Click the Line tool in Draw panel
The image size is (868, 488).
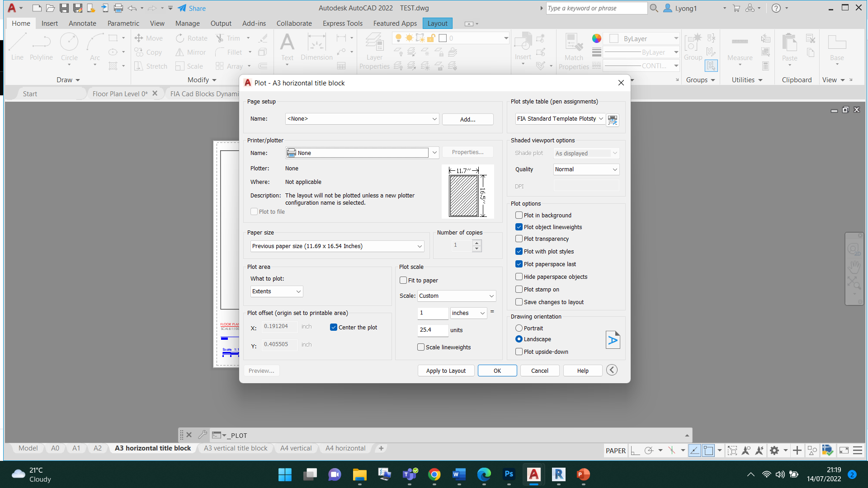[17, 47]
